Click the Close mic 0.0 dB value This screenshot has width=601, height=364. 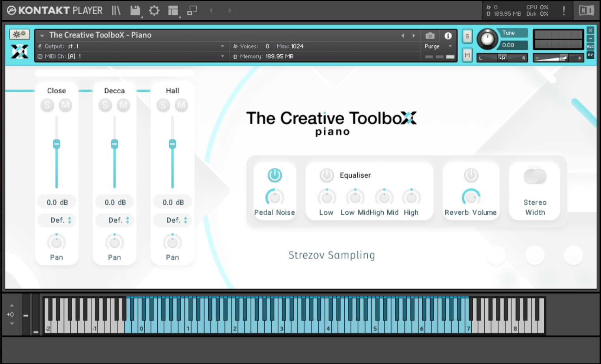[57, 202]
